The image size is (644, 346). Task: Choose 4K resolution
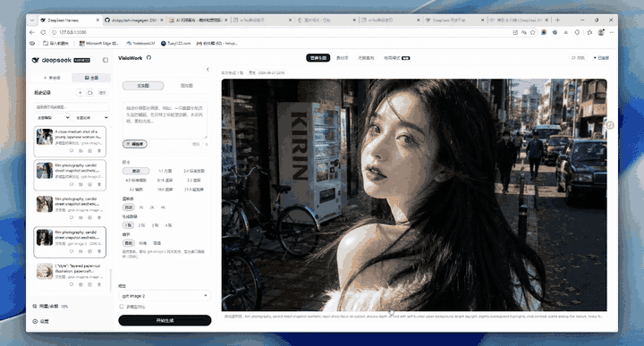(163, 207)
